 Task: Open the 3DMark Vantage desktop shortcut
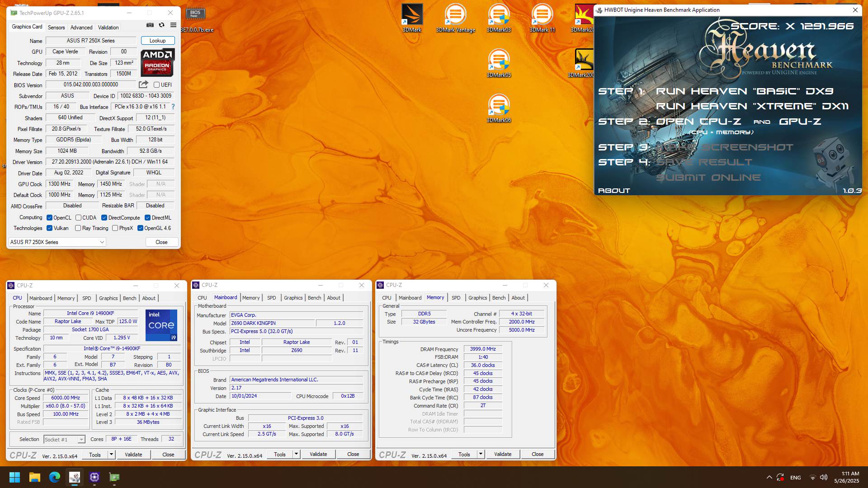pos(455,18)
